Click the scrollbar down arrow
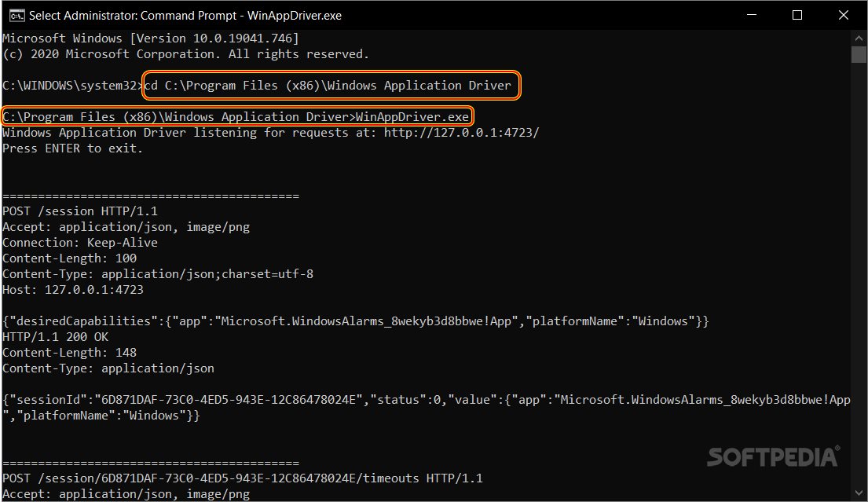The image size is (868, 502). tap(859, 493)
